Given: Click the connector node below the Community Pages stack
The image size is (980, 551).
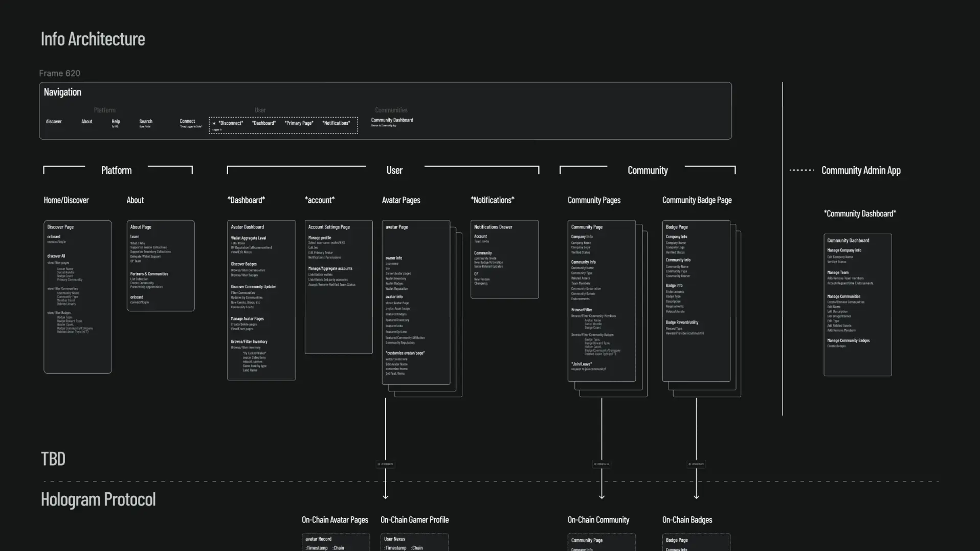Looking at the screenshot, I should tap(602, 464).
